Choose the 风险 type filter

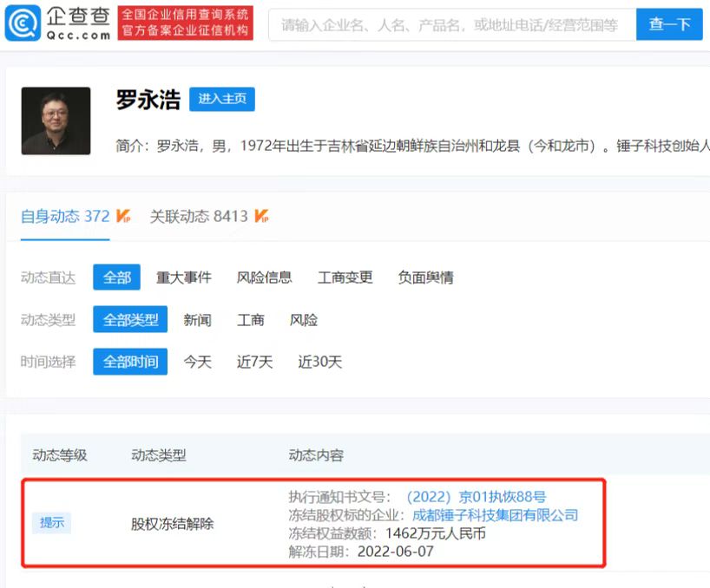[x=304, y=320]
